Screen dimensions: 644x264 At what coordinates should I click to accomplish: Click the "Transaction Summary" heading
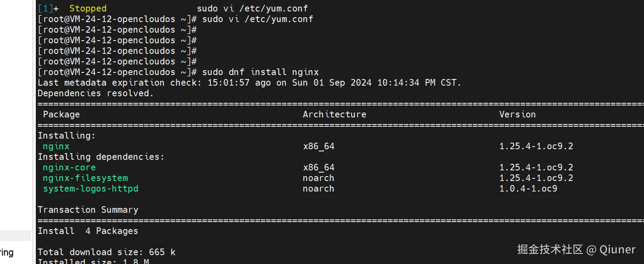tap(88, 210)
